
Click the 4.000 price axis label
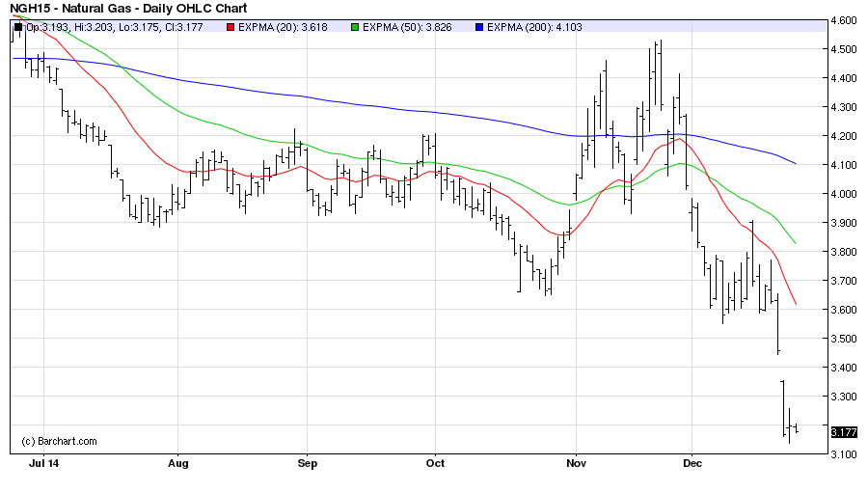pyautogui.click(x=844, y=194)
